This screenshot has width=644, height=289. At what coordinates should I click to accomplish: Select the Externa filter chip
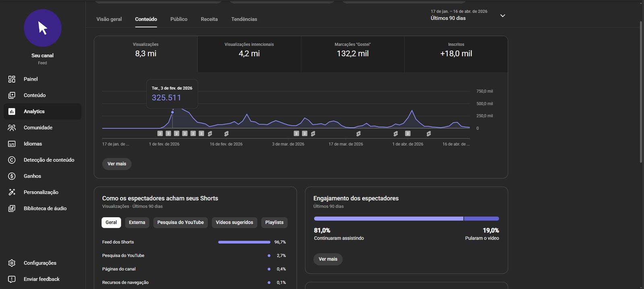coord(137,222)
